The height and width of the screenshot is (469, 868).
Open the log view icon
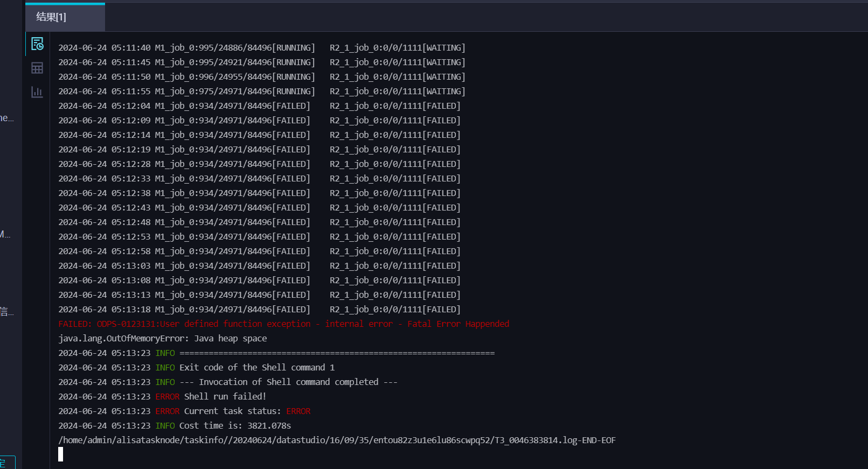(x=37, y=44)
